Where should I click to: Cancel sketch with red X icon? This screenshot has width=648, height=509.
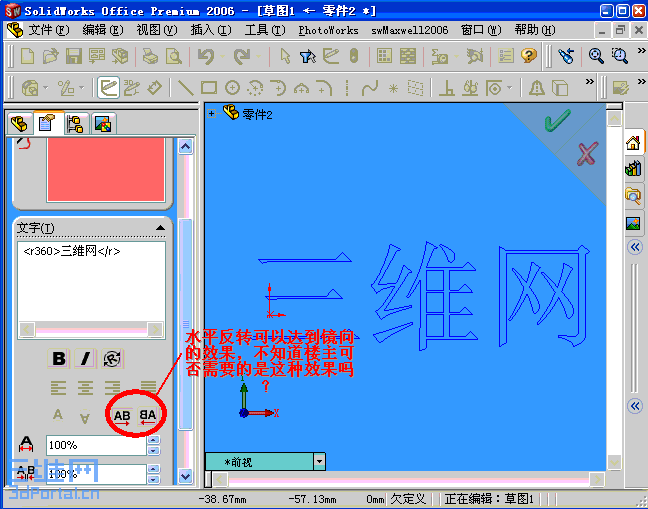588,154
